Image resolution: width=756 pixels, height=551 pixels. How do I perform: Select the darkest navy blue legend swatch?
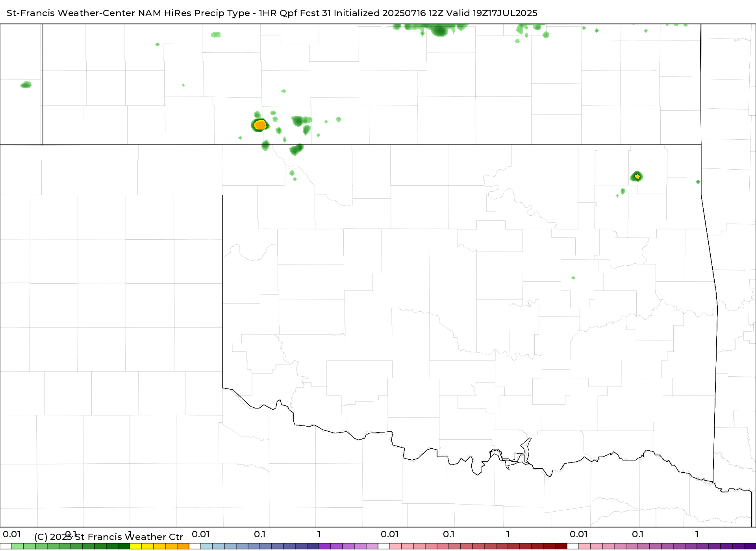point(313,546)
